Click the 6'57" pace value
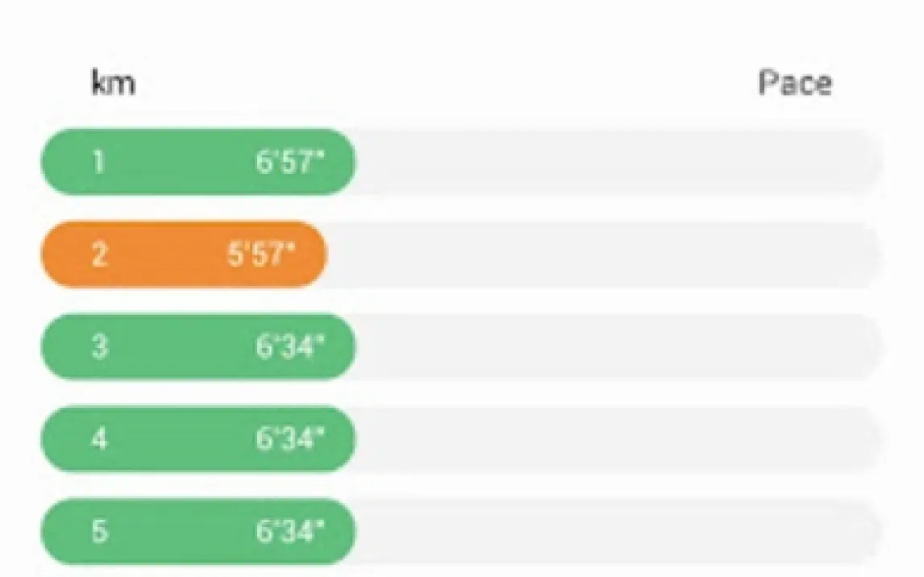 290,161
